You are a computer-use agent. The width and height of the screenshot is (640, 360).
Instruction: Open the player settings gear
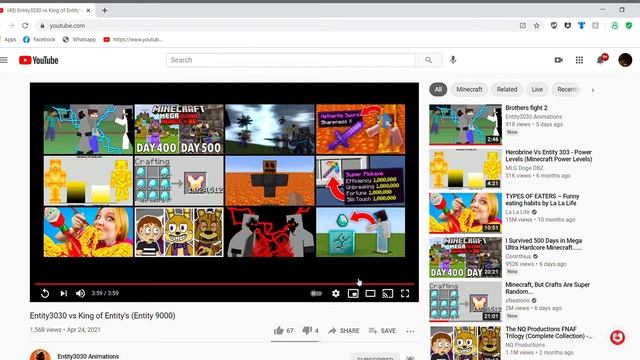coord(336,293)
